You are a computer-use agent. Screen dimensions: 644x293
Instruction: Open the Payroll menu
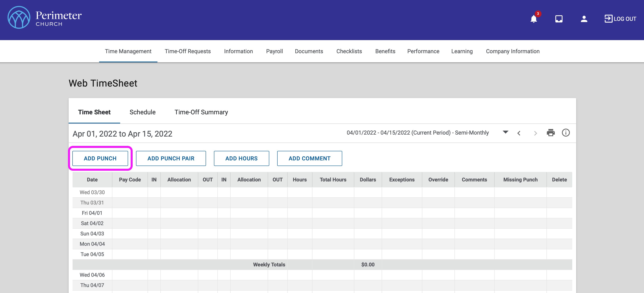[x=274, y=51]
